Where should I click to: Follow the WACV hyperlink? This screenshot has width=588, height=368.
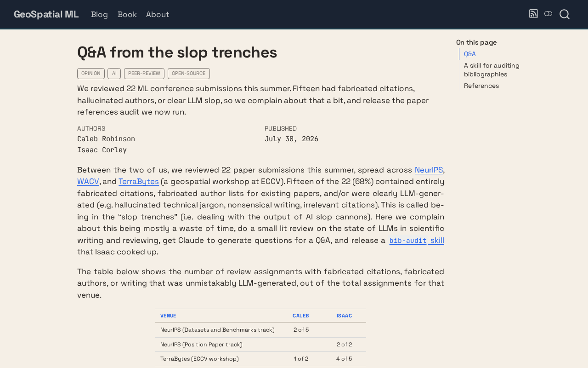[x=88, y=182]
